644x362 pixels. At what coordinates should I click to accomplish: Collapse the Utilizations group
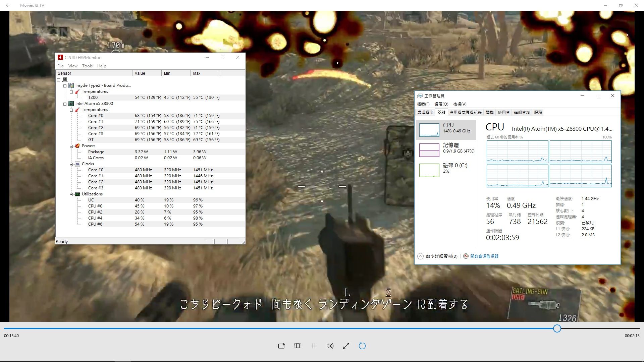point(71,194)
